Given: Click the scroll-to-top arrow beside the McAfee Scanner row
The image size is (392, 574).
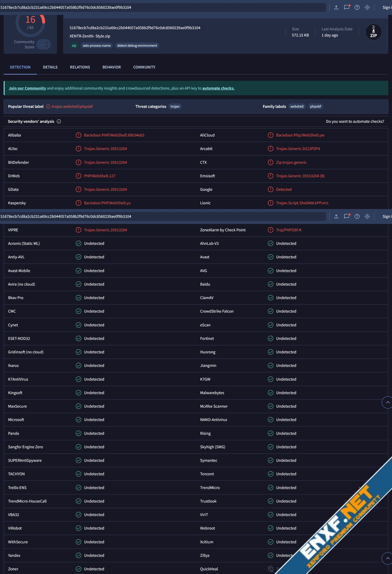Looking at the screenshot, I should (x=387, y=402).
